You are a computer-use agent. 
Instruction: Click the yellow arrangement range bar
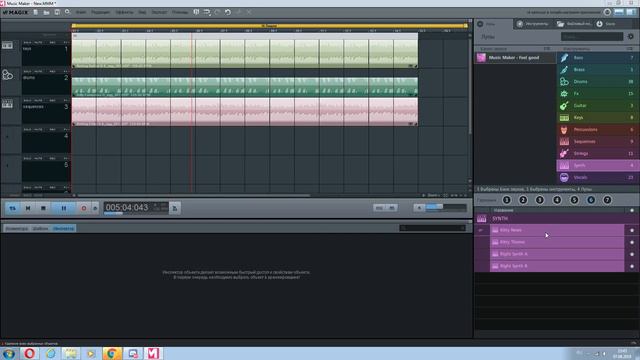[x=269, y=26]
